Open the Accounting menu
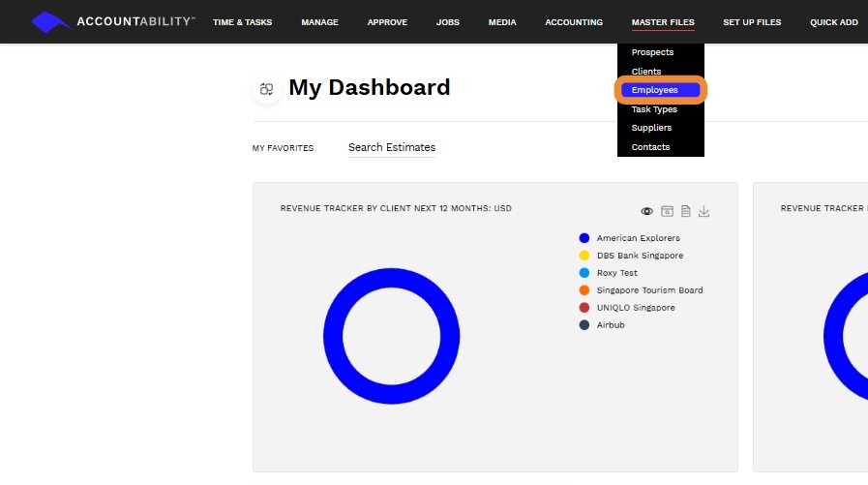The image size is (868, 485). pyautogui.click(x=574, y=22)
